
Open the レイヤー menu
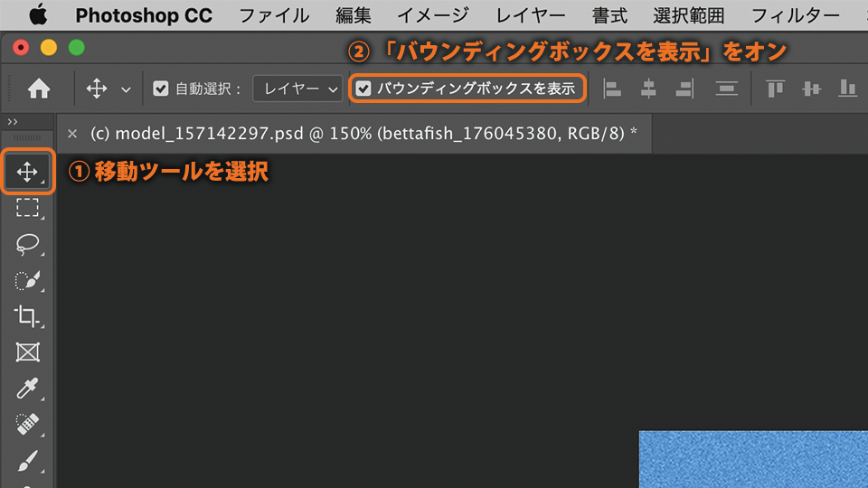click(x=531, y=15)
